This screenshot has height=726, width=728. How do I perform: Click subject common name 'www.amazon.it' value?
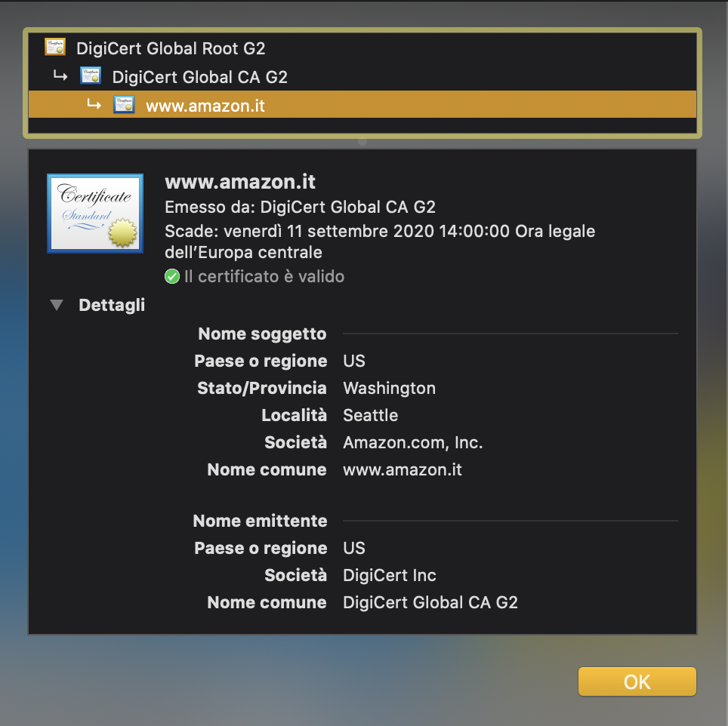pyautogui.click(x=402, y=469)
